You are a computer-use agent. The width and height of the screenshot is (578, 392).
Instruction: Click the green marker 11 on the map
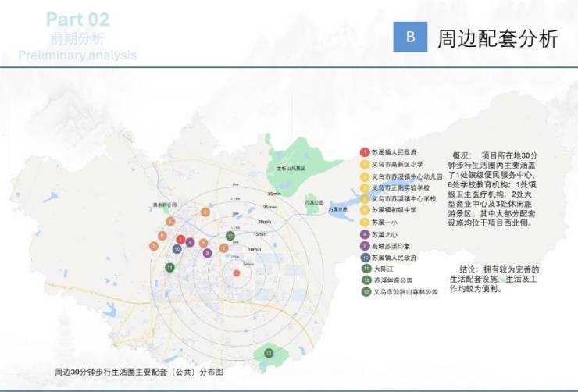pyautogui.click(x=169, y=268)
